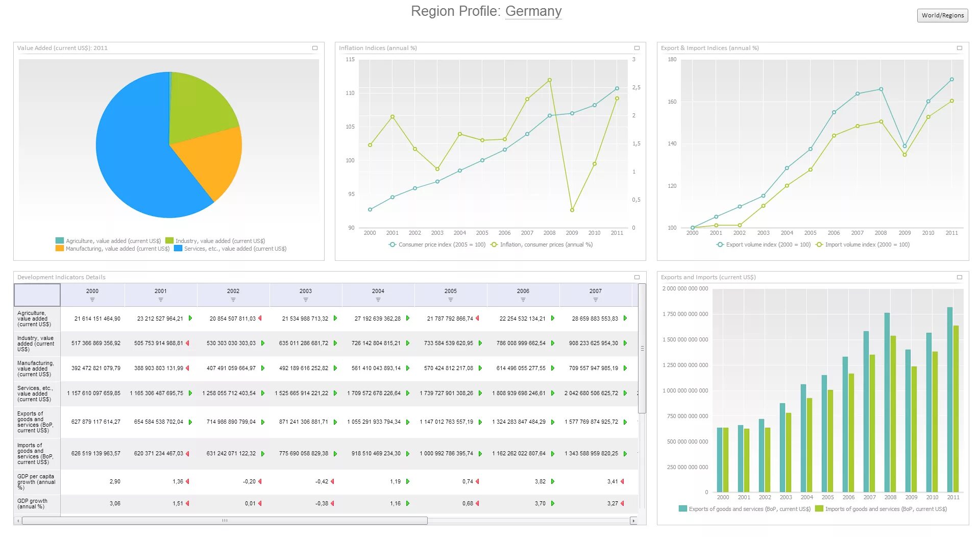Maximize the Inflation Indices panel
This screenshot has width=980, height=537.
[636, 48]
